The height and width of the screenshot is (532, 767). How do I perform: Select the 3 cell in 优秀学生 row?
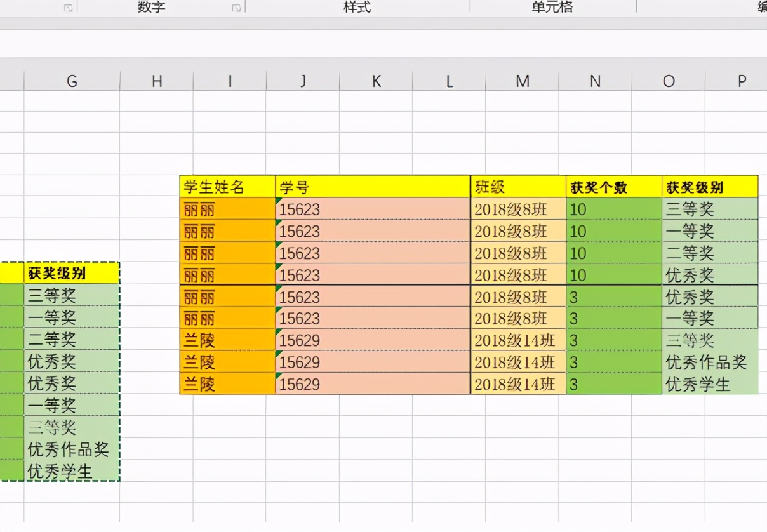[614, 383]
